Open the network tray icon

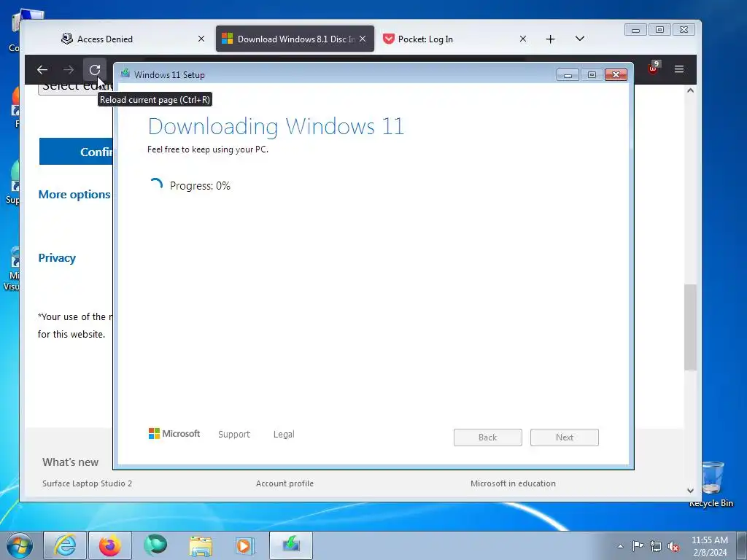coord(656,546)
